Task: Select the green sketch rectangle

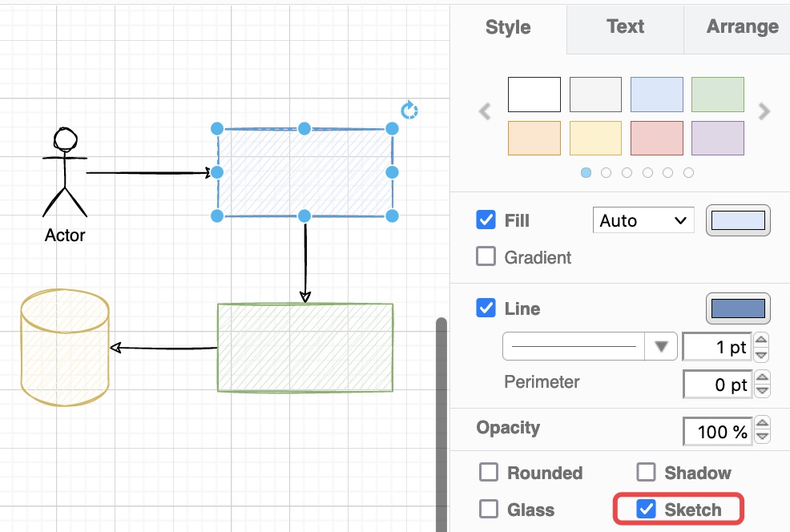Action: point(304,348)
